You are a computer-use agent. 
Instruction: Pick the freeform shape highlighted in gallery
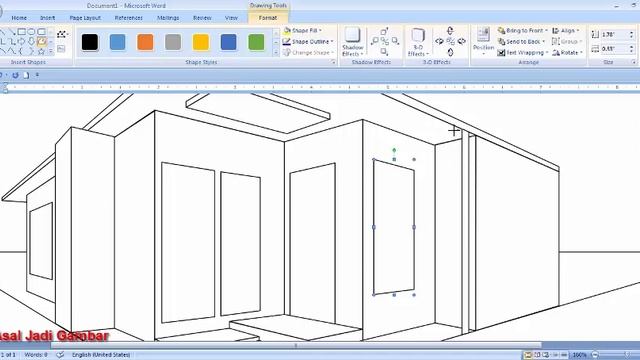42,42
